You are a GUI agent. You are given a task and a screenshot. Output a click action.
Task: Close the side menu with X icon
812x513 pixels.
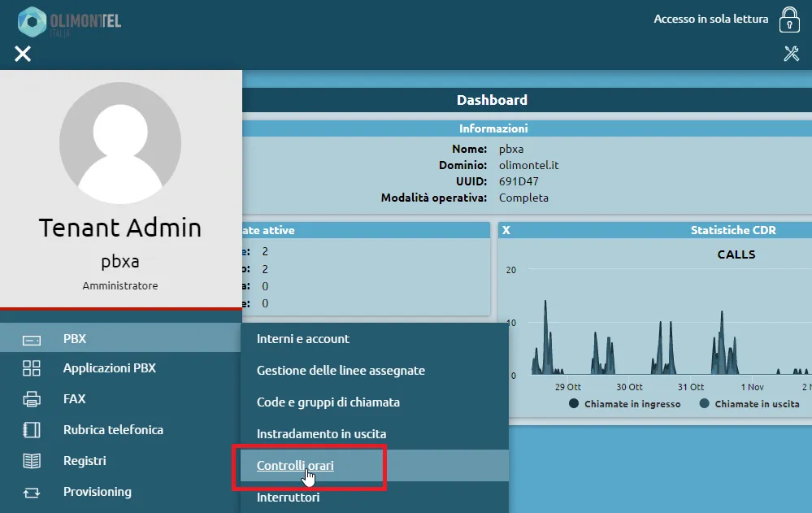pyautogui.click(x=23, y=54)
